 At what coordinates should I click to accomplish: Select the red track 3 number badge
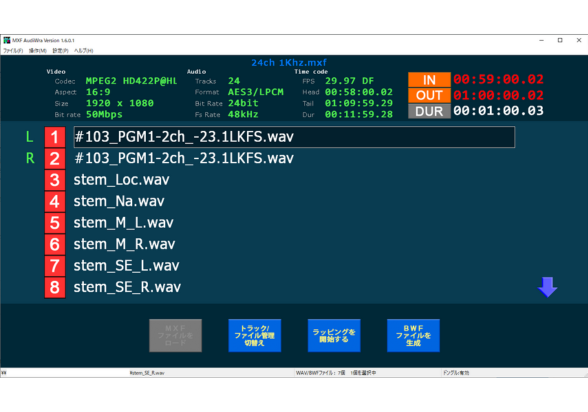click(55, 180)
